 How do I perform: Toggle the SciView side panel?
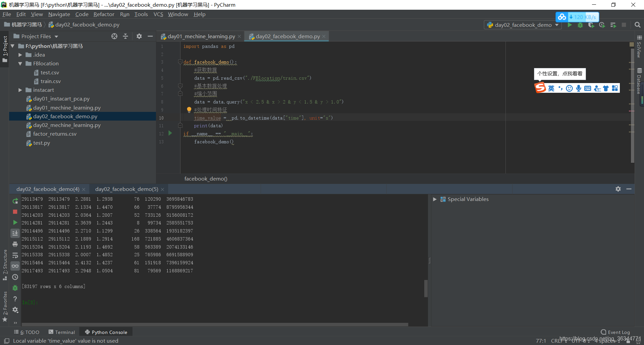(639, 47)
